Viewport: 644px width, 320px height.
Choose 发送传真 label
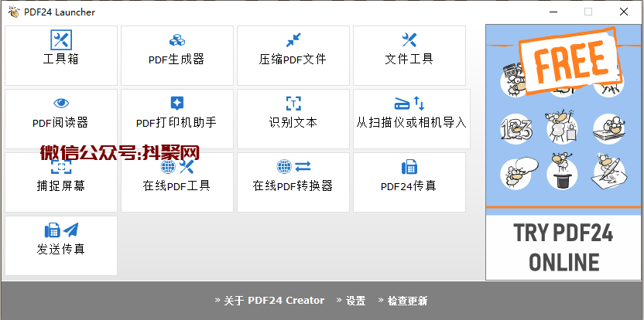[x=61, y=249]
